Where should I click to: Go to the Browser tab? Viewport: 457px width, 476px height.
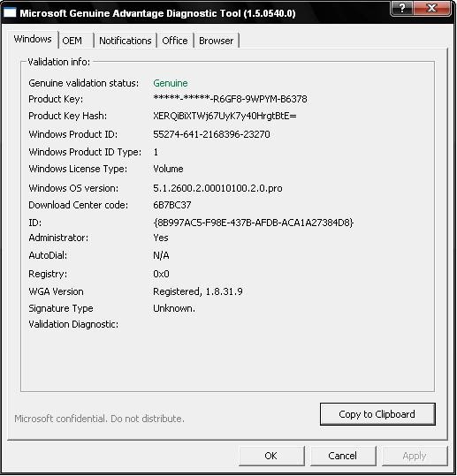point(216,41)
